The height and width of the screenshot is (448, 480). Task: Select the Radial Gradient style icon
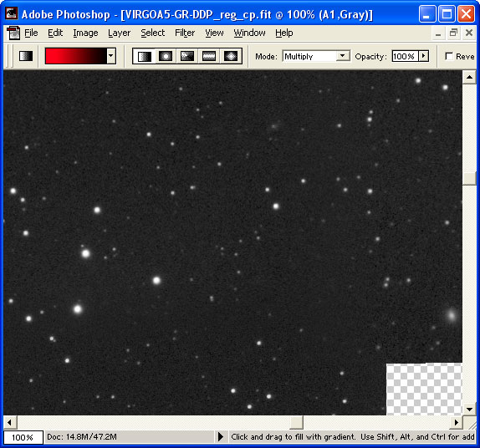click(166, 56)
